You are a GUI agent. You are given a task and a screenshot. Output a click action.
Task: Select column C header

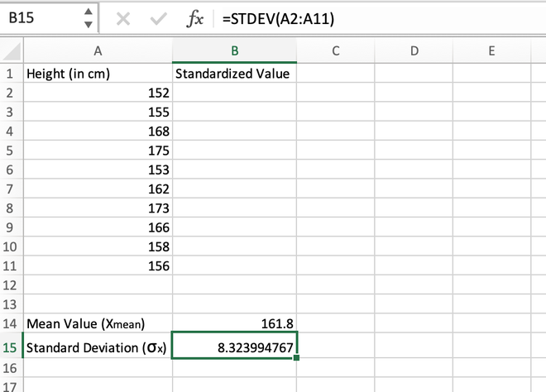[x=336, y=50]
